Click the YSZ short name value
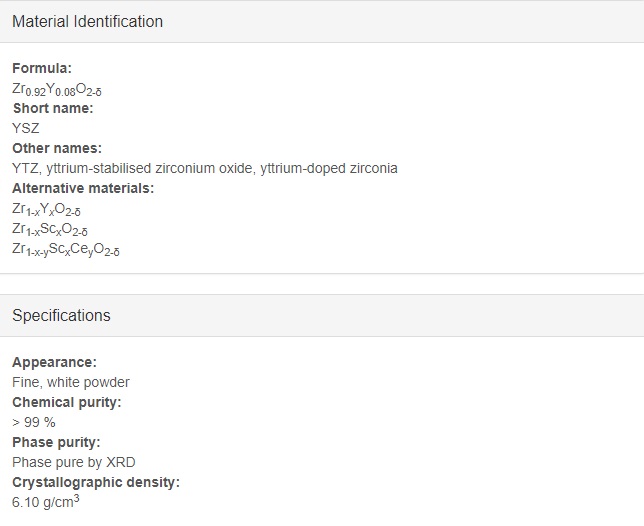 tap(25, 129)
